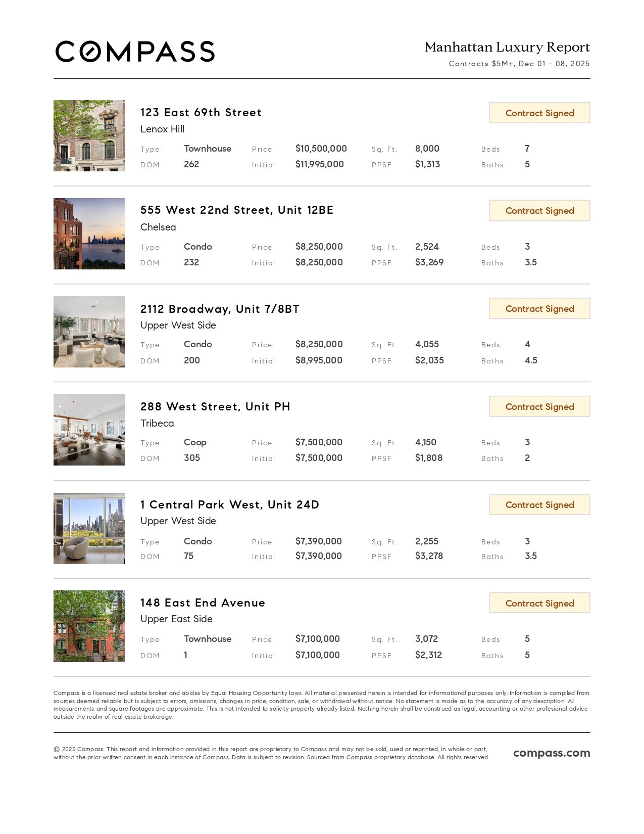The height and width of the screenshot is (834, 644).
Task: Click Contract Signed badge for 123 East 69th
Action: click(539, 113)
